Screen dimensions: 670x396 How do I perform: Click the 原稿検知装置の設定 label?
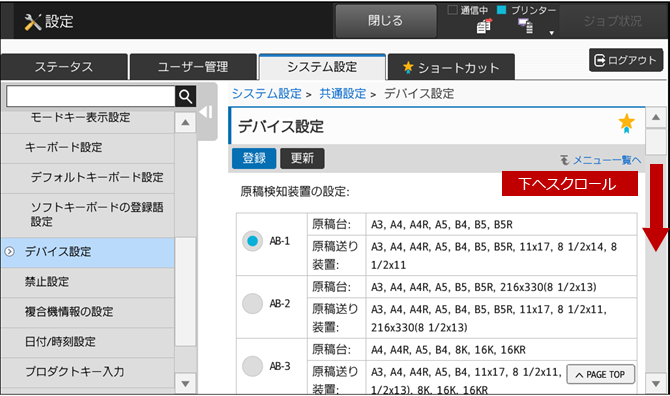295,191
